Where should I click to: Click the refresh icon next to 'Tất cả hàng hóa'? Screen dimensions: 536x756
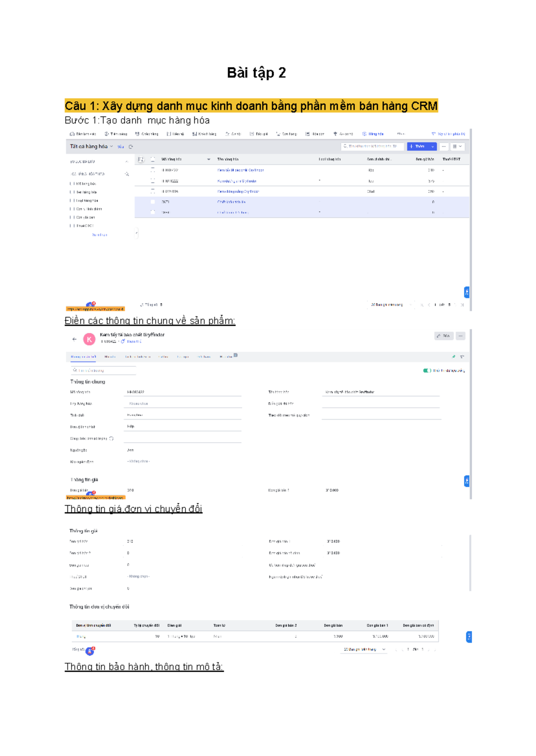point(131,147)
